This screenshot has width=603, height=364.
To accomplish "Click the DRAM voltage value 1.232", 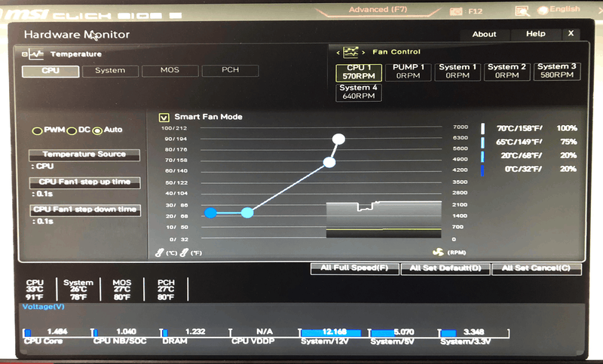I will 195,332.
